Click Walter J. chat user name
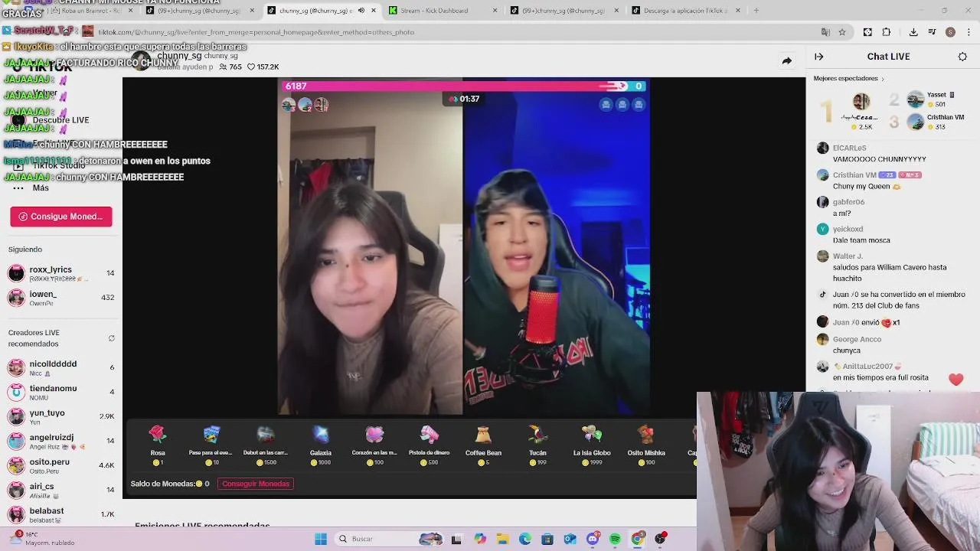The image size is (980, 551). click(848, 256)
